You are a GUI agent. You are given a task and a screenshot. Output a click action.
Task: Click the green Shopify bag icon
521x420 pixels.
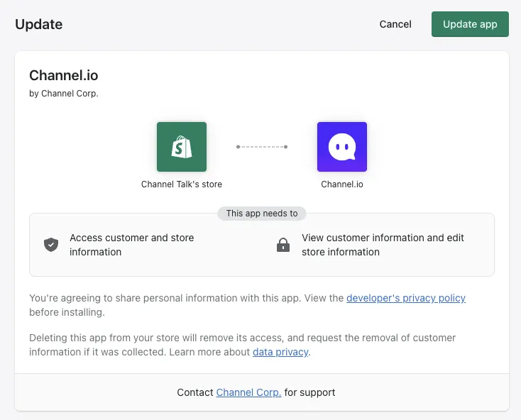(182, 147)
